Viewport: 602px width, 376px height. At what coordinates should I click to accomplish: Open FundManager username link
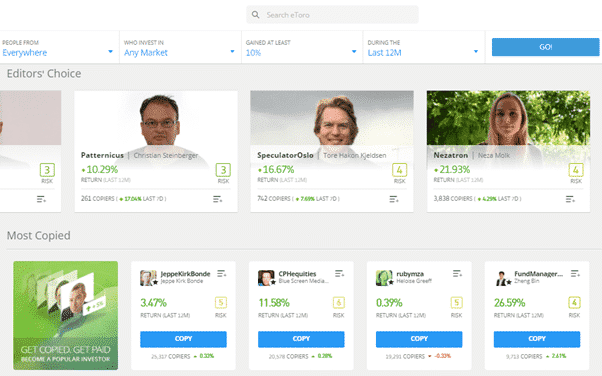pos(539,274)
